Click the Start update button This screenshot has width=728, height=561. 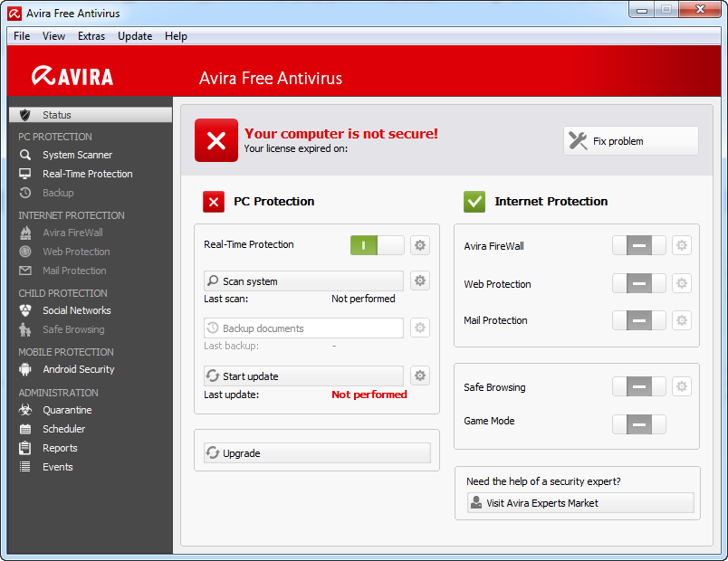pyautogui.click(x=303, y=376)
